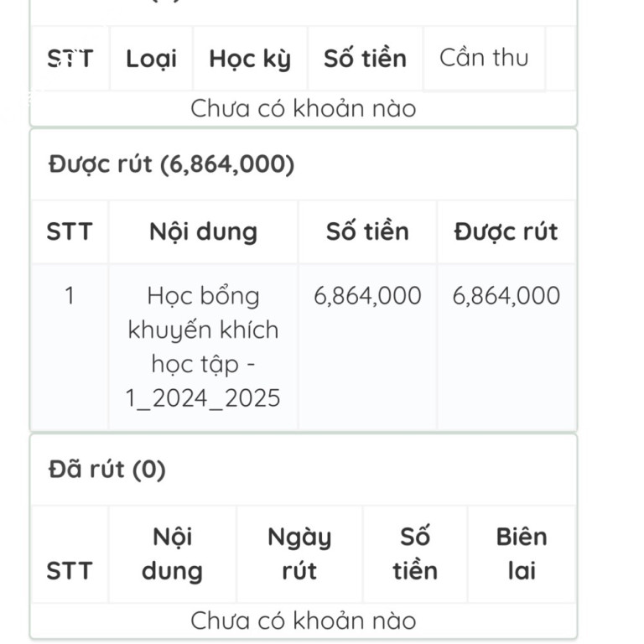This screenshot has width=644, height=644.
Task: Click the "Được rút" column header
Action: [x=506, y=232]
